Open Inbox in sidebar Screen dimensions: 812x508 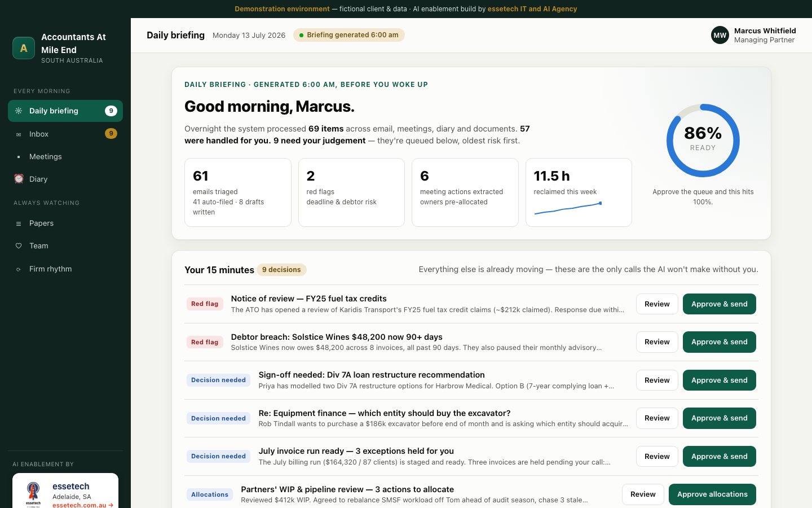click(65, 134)
